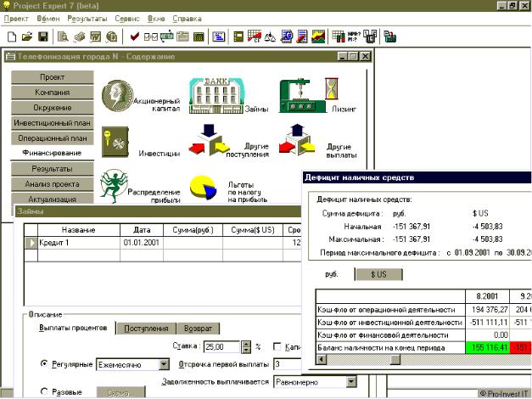Open the Инвестиции safe icon
The image size is (532, 399).
click(x=115, y=142)
